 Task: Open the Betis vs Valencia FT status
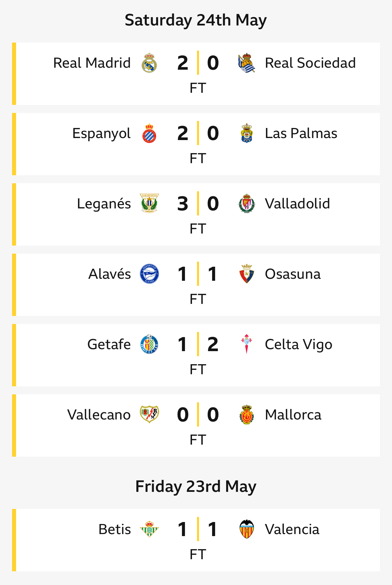pyautogui.click(x=198, y=555)
